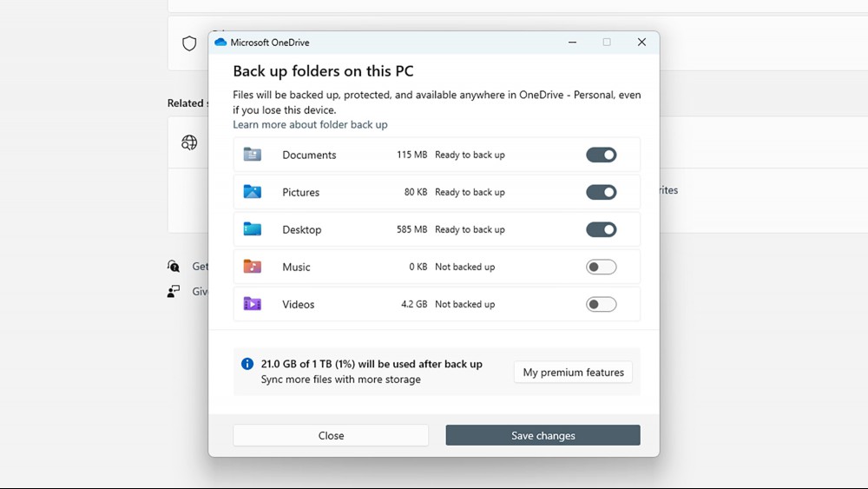This screenshot has width=868, height=489.
Task: Click the Microsoft OneDrive title bar text
Action: pyautogui.click(x=270, y=42)
